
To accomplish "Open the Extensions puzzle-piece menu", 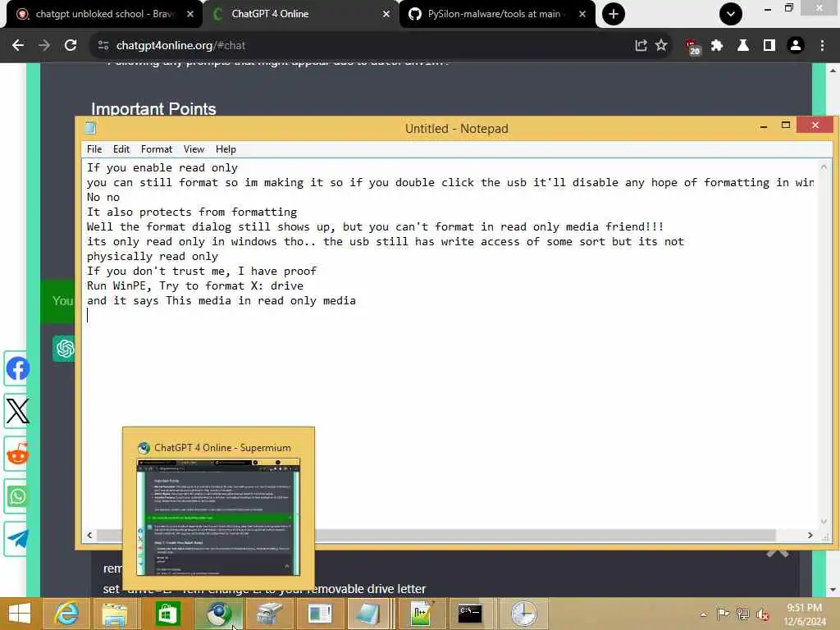I will tap(717, 46).
